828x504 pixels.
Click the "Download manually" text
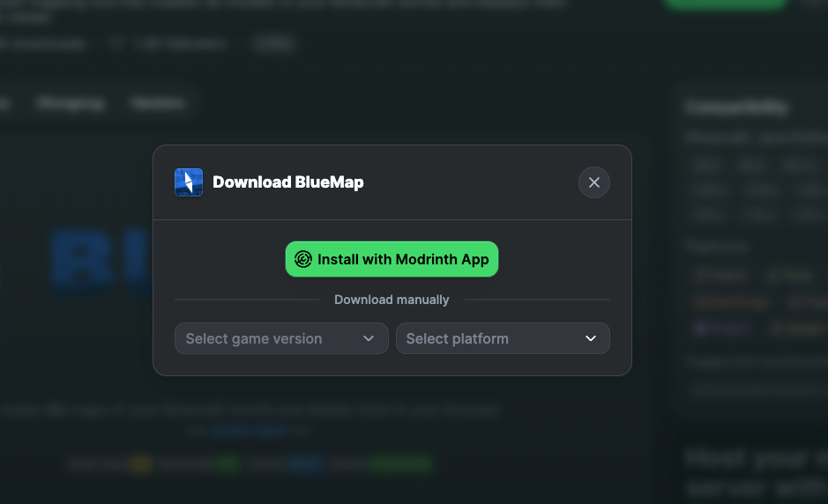point(392,300)
